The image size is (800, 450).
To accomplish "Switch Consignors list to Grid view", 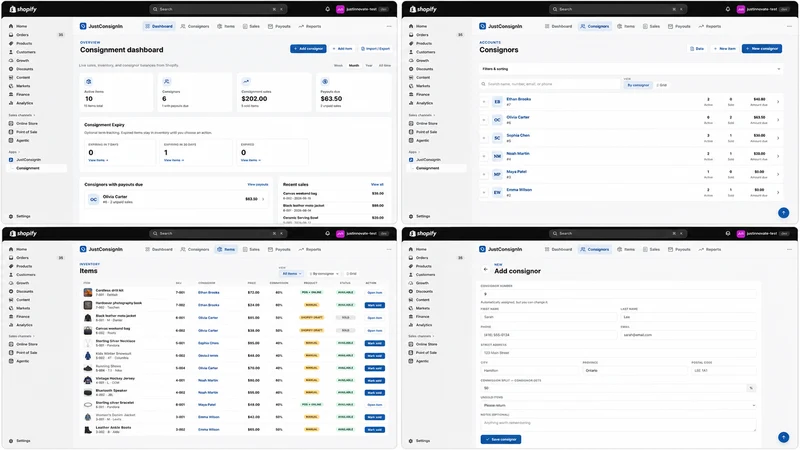I will (662, 85).
